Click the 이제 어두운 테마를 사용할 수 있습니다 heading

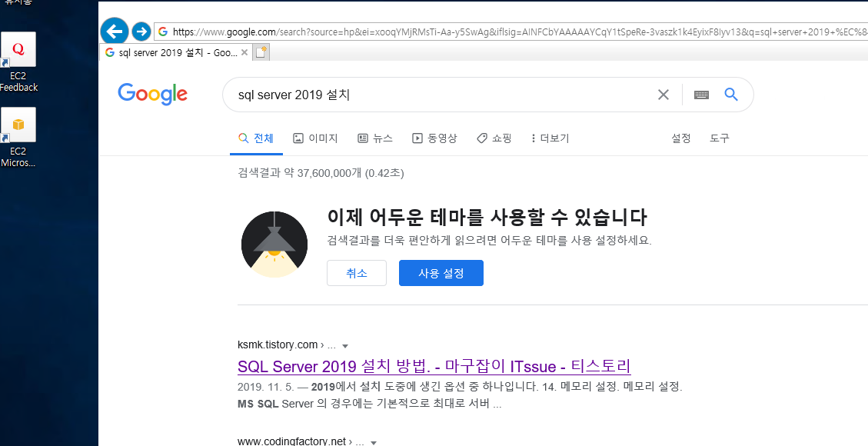point(487,218)
